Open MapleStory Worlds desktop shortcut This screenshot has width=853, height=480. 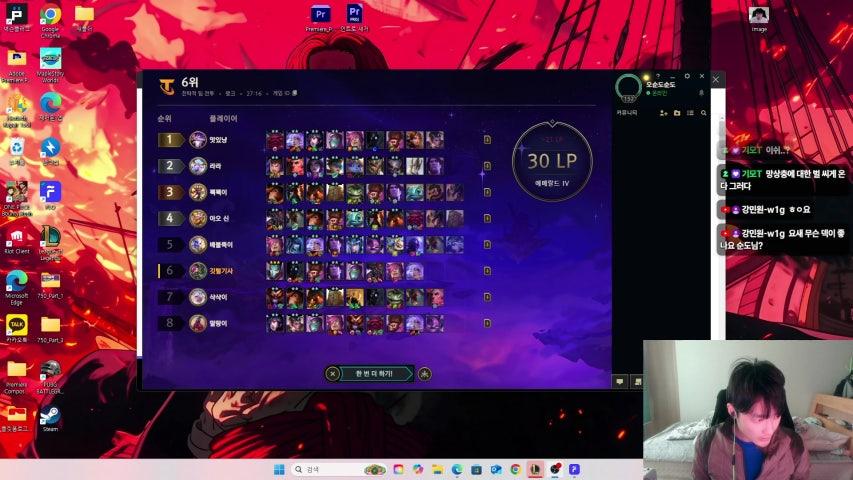(x=50, y=65)
